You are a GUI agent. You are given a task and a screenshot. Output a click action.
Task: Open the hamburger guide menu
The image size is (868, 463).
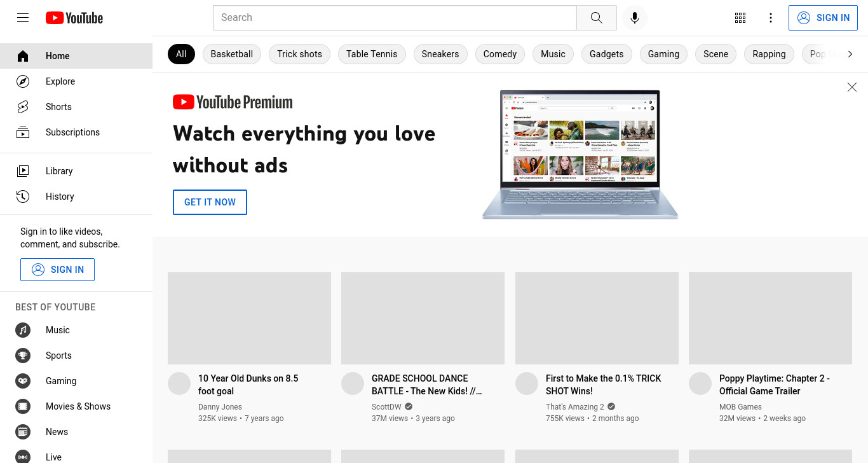(x=23, y=18)
